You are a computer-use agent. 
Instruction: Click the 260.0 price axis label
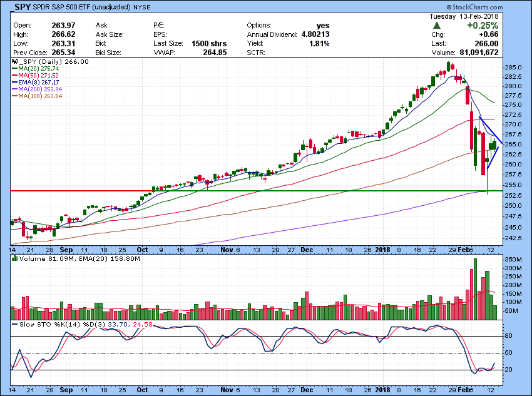pyautogui.click(x=514, y=165)
